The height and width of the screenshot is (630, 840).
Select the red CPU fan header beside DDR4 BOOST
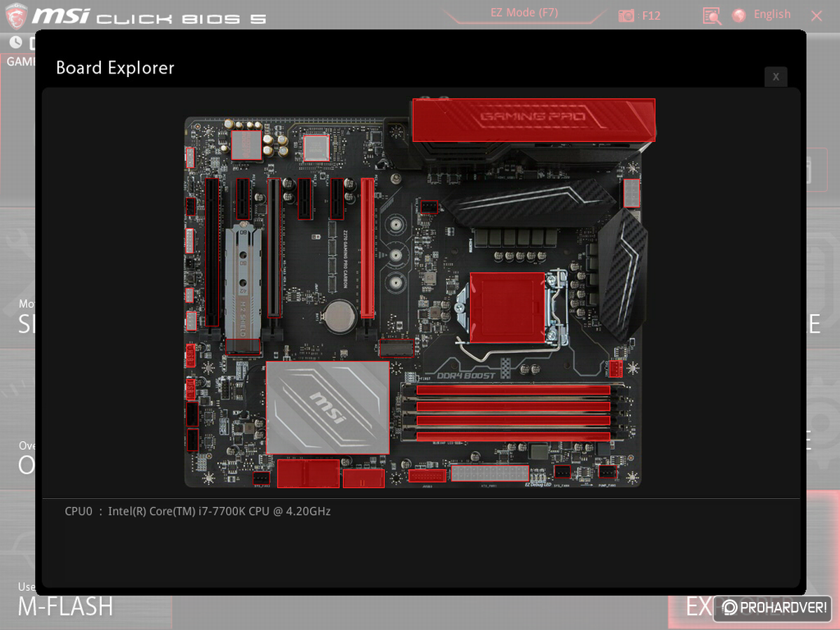(615, 368)
